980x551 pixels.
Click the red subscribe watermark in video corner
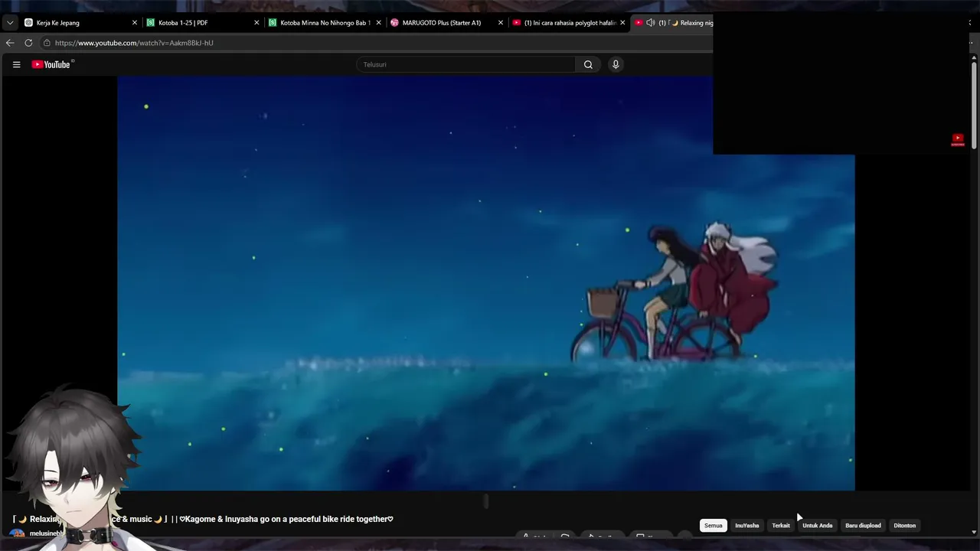tap(957, 139)
